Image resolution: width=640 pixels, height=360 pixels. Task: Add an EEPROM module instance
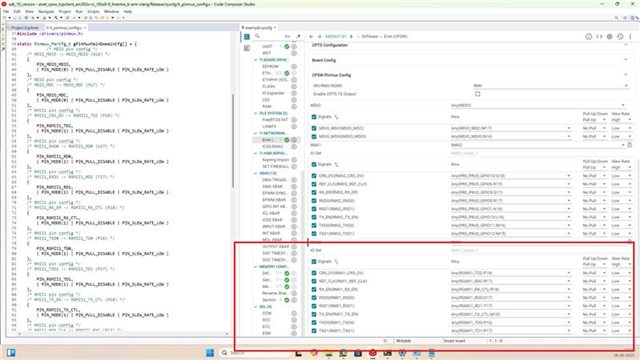click(x=294, y=67)
